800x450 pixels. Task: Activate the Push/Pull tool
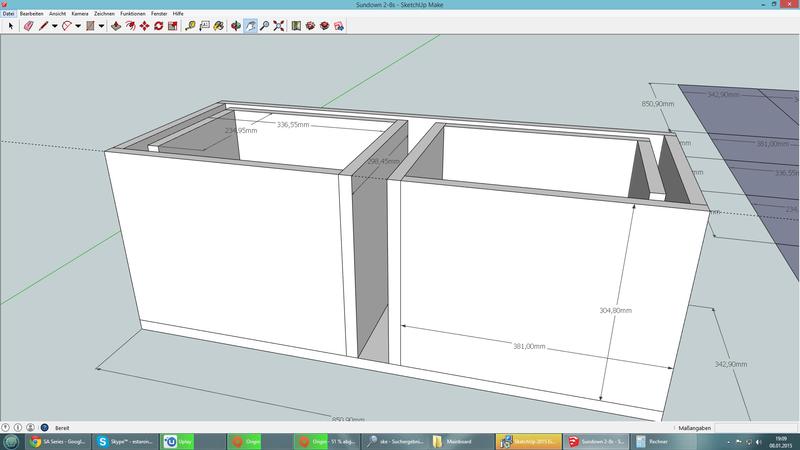[x=116, y=26]
